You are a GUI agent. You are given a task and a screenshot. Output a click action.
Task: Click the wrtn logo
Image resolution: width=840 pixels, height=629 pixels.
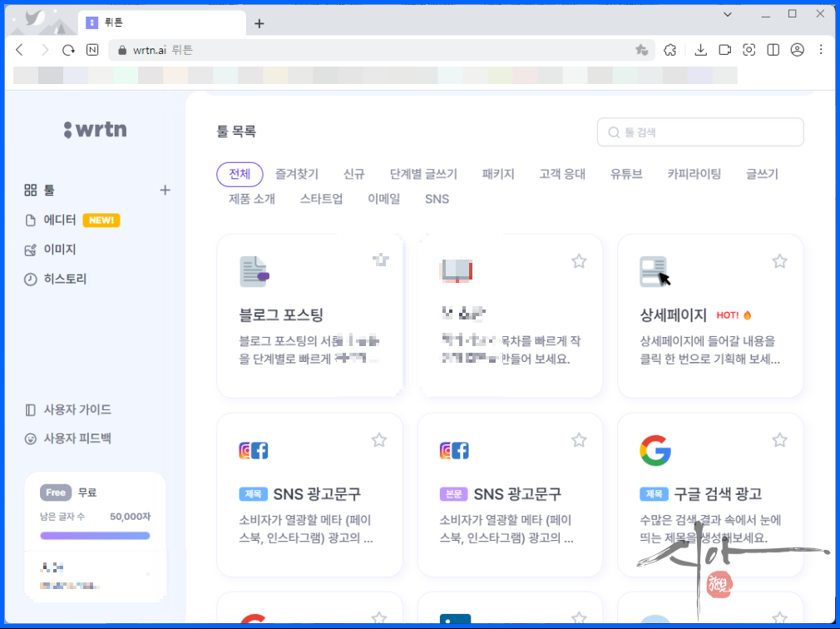coord(96,130)
